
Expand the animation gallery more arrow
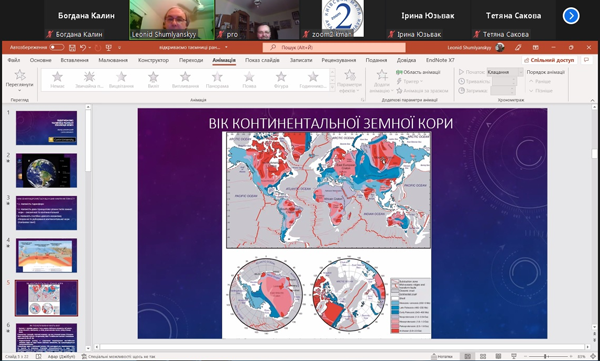pos(333,88)
